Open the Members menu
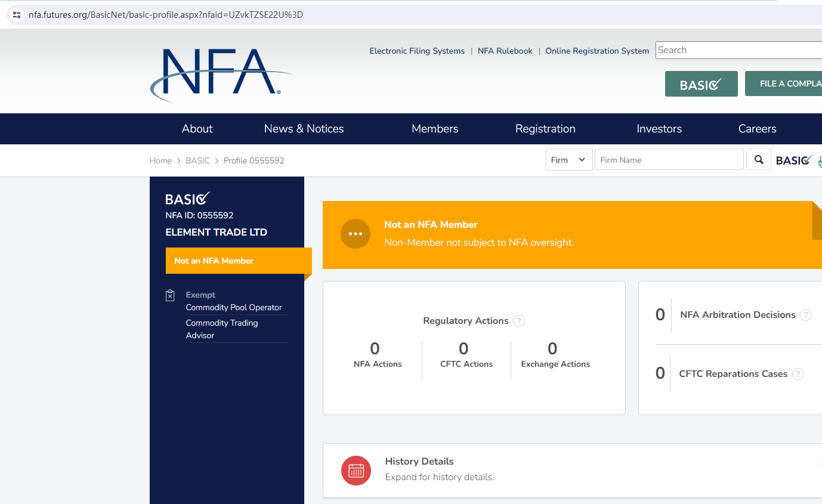This screenshot has height=504, width=822. pos(435,129)
